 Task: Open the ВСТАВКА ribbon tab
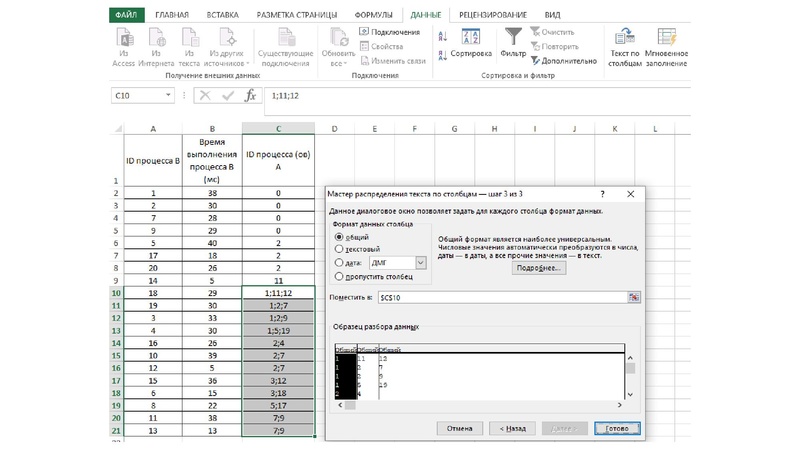222,16
